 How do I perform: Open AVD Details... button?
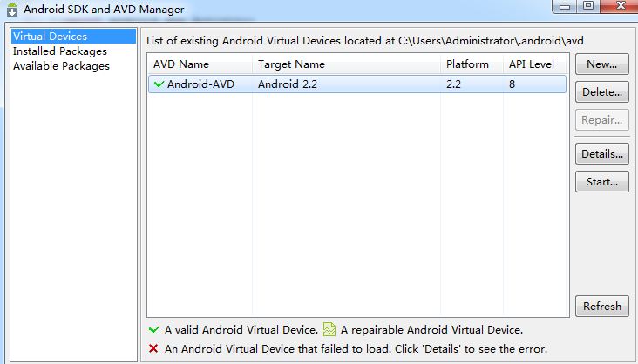(x=601, y=154)
